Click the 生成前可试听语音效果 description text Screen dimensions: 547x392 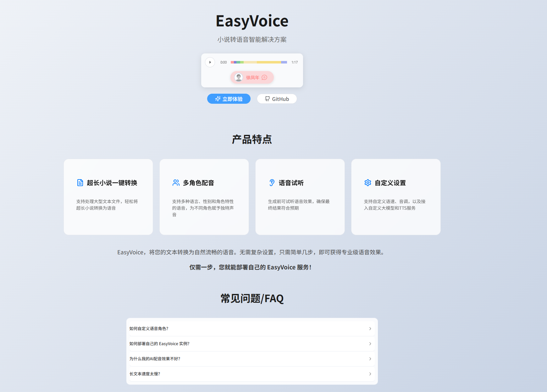(x=299, y=205)
